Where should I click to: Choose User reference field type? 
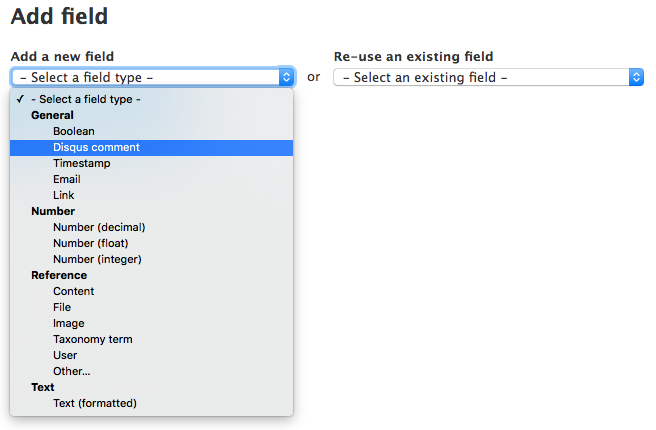[151, 356]
